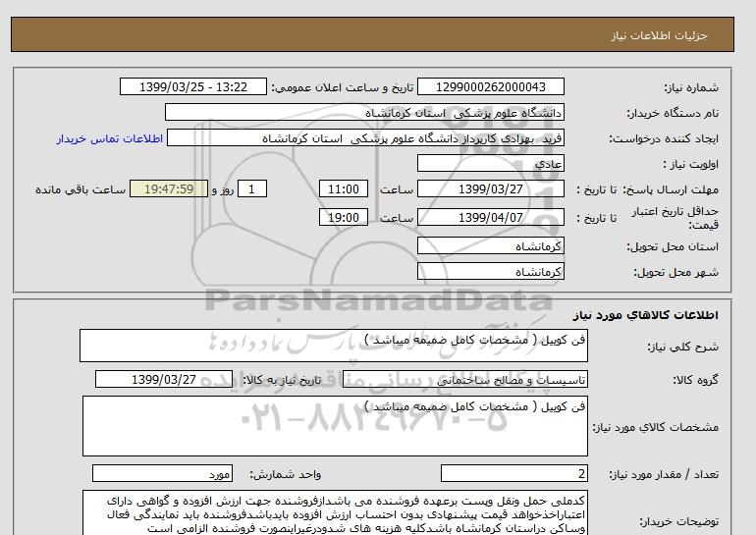Screen dimensions: 756x535
Task: Click the response deadline date 1399/03/27
Action: point(490,188)
